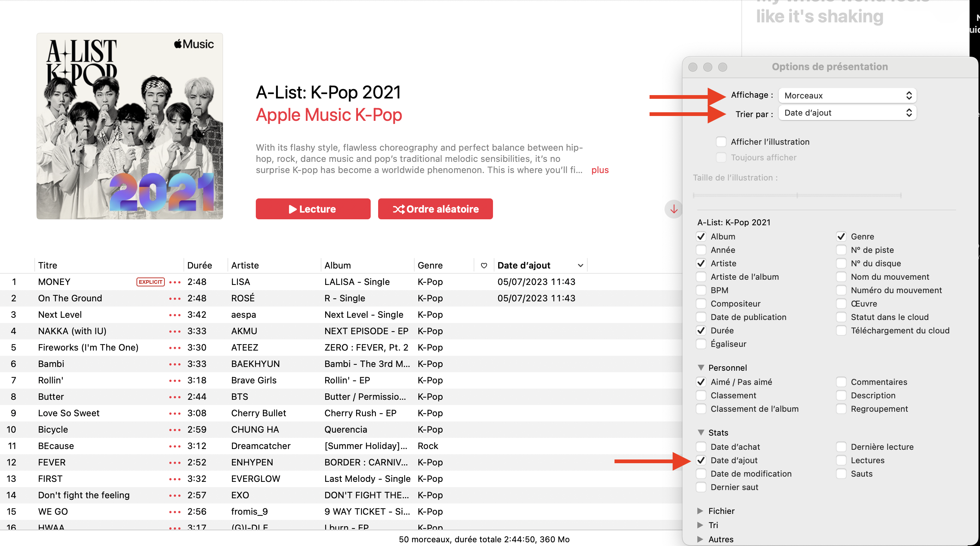Sort by the Artiste column header

pos(245,265)
